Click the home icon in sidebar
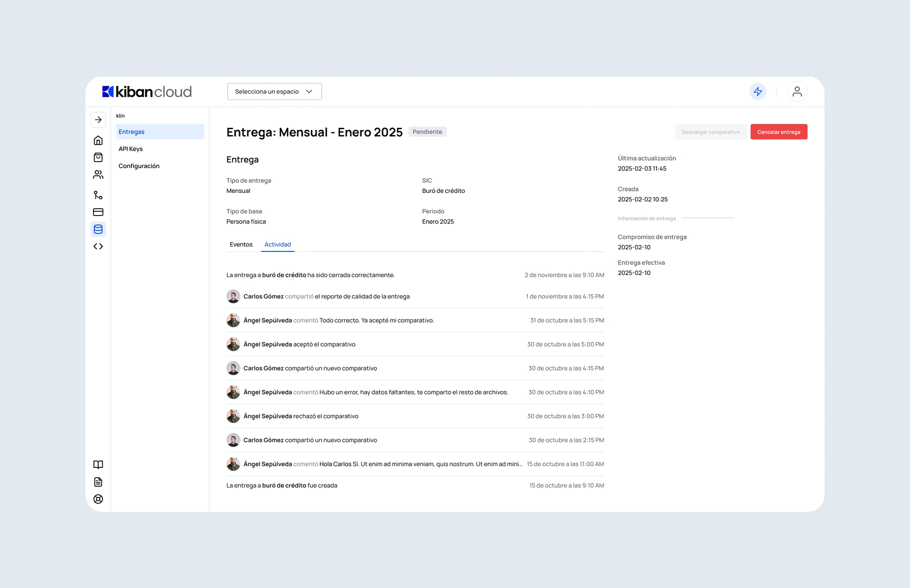Image resolution: width=910 pixels, height=588 pixels. [98, 140]
